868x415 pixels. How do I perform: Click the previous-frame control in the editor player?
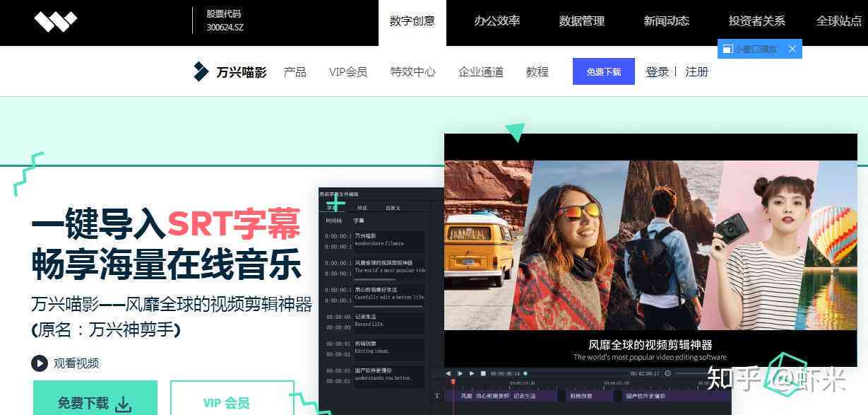[x=448, y=373]
